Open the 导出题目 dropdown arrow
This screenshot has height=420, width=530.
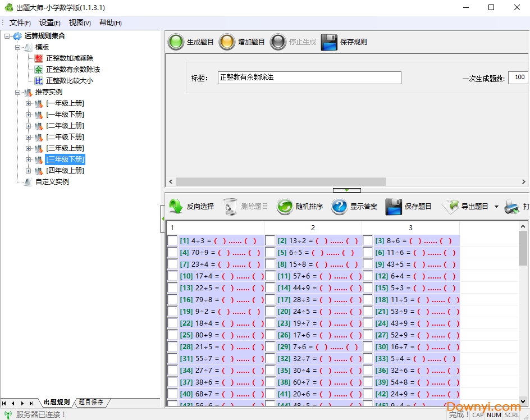point(496,207)
